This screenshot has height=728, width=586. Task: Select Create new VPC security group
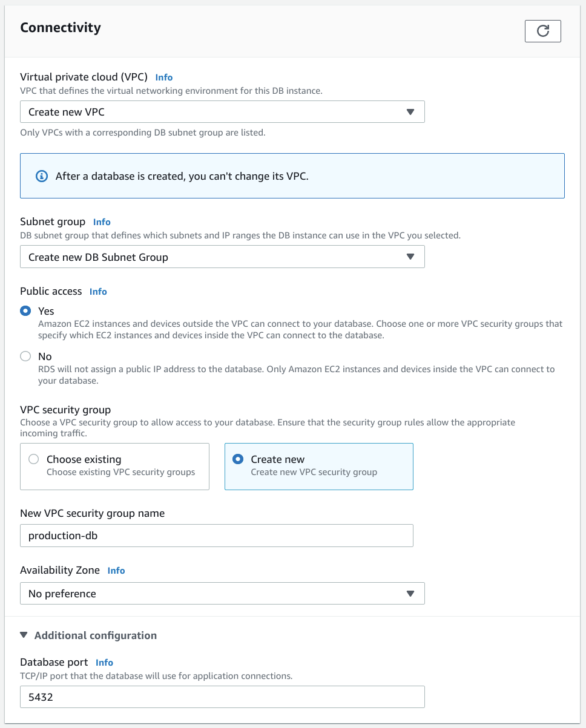(238, 459)
